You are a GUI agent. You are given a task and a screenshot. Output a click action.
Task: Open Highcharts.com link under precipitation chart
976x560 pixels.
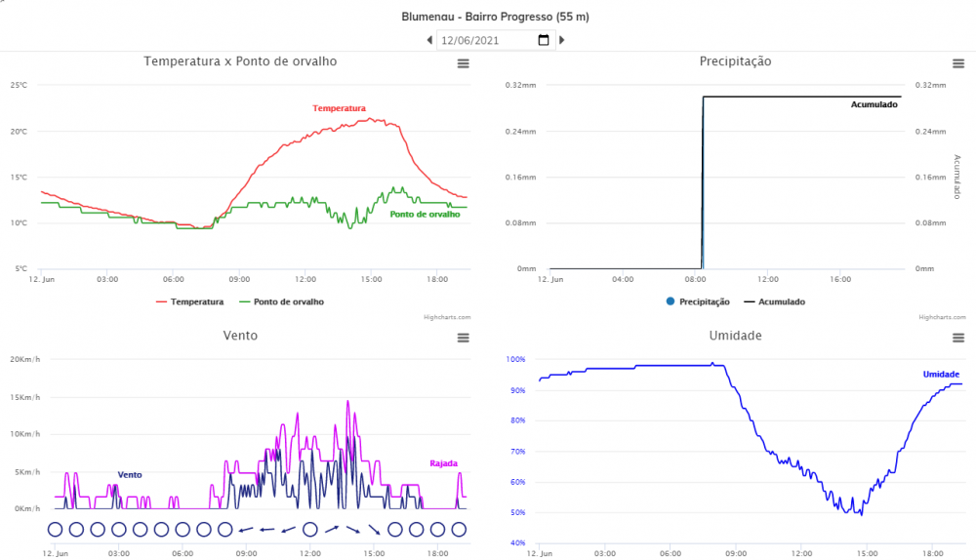940,317
